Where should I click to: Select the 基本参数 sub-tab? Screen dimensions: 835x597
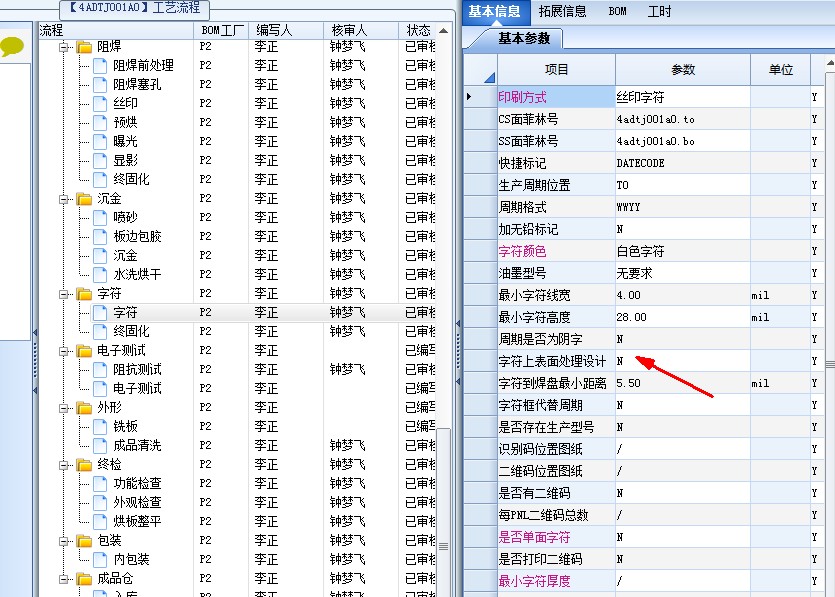click(524, 38)
